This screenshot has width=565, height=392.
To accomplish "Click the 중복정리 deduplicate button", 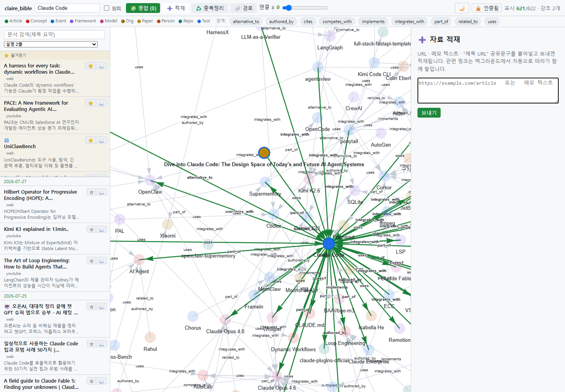I will [x=210, y=8].
